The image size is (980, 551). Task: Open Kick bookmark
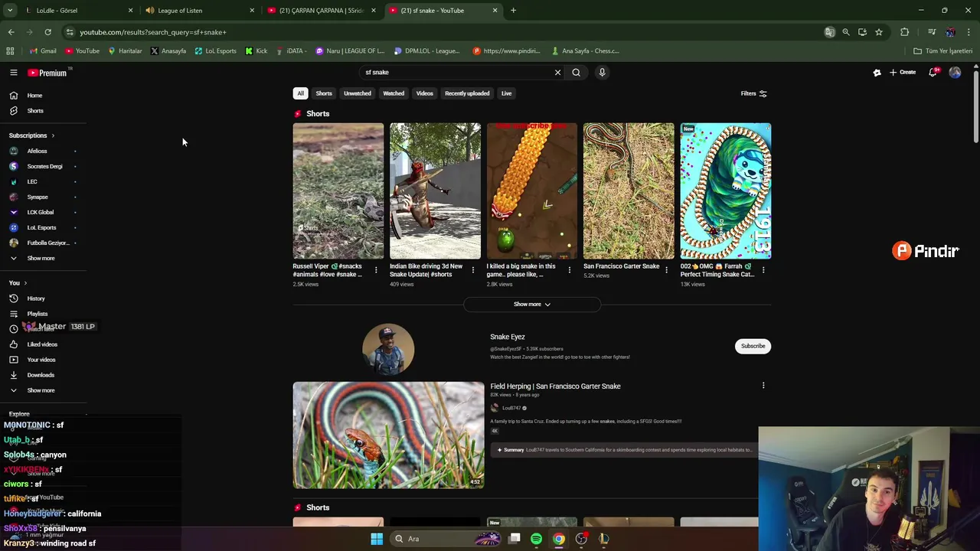point(256,51)
